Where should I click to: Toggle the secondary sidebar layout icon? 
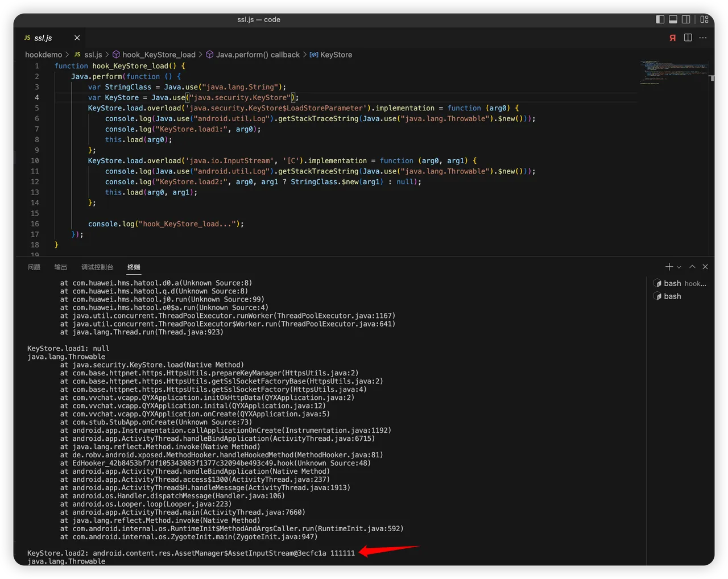tap(686, 19)
